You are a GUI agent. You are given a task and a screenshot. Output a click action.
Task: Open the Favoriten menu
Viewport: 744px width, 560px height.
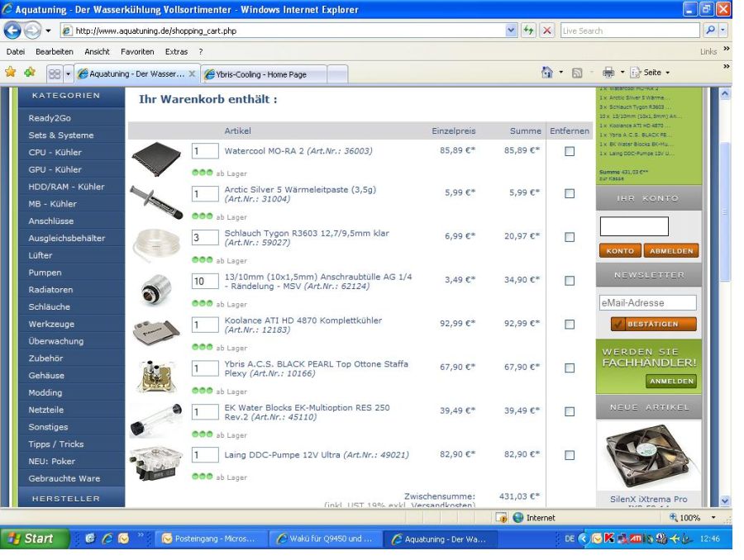137,52
